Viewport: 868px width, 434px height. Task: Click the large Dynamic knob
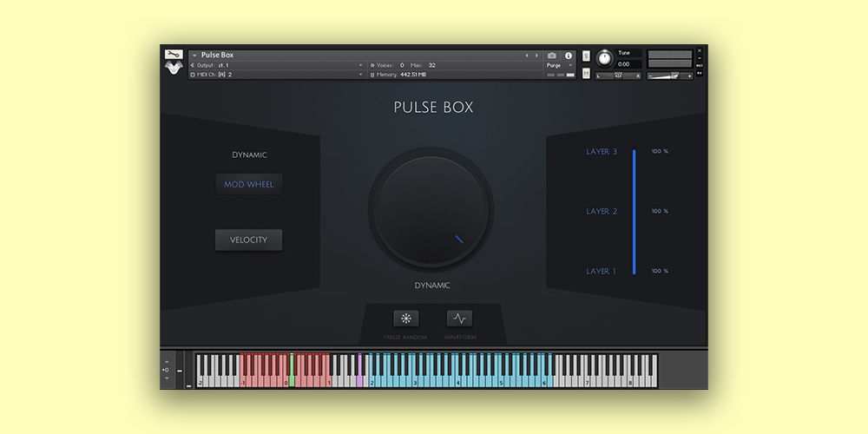[431, 211]
